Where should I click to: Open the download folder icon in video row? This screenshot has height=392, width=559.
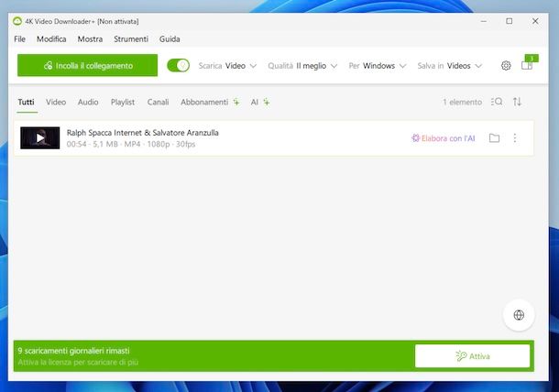tap(494, 138)
